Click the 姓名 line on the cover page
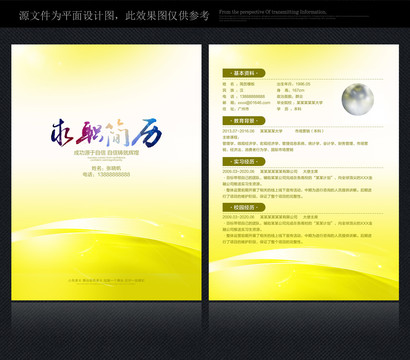Viewport: 410px width, 360px height. [x=106, y=168]
